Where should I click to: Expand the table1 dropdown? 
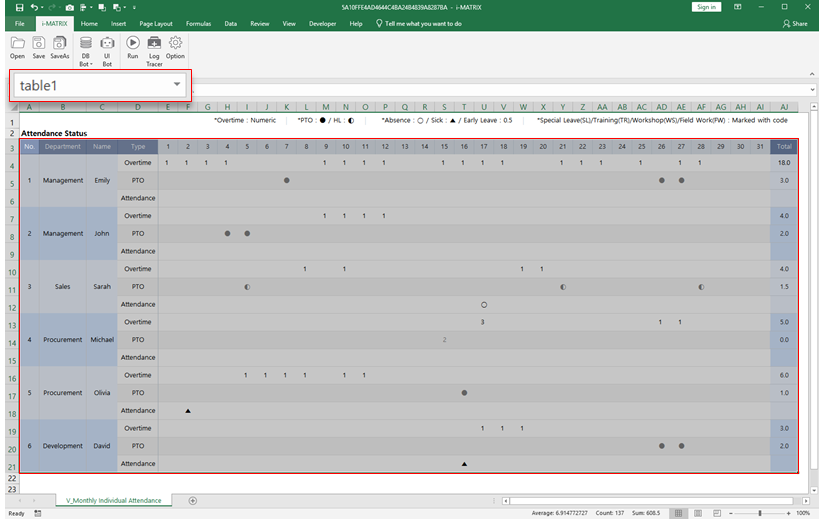click(x=177, y=85)
